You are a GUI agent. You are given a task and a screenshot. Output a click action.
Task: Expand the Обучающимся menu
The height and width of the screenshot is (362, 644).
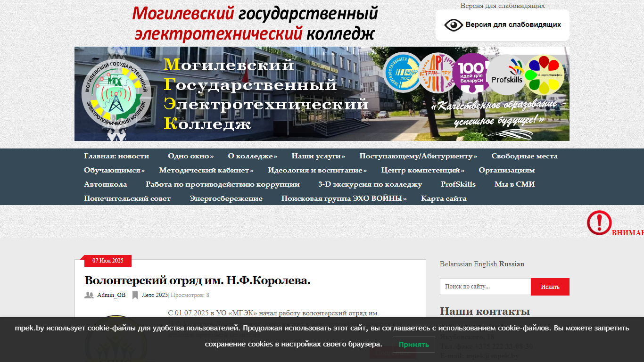click(x=115, y=170)
